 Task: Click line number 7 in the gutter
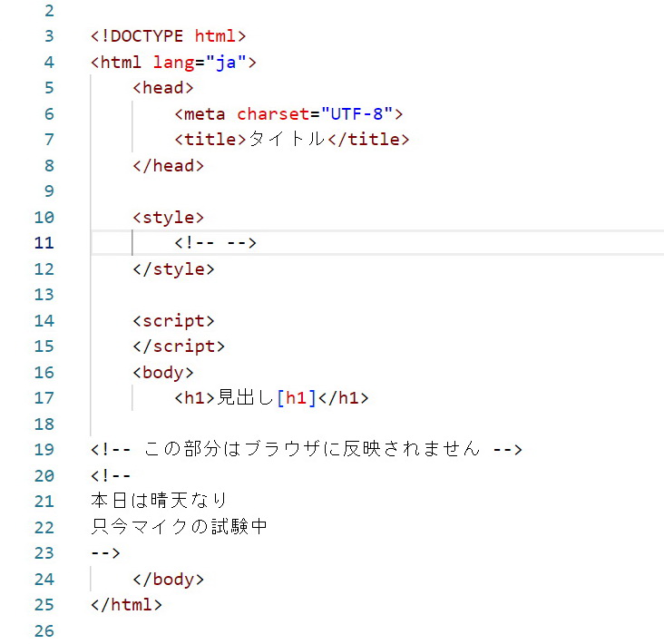49,140
